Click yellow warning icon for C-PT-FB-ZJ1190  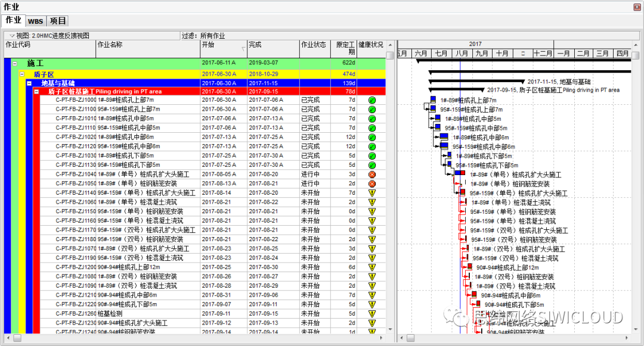click(372, 258)
